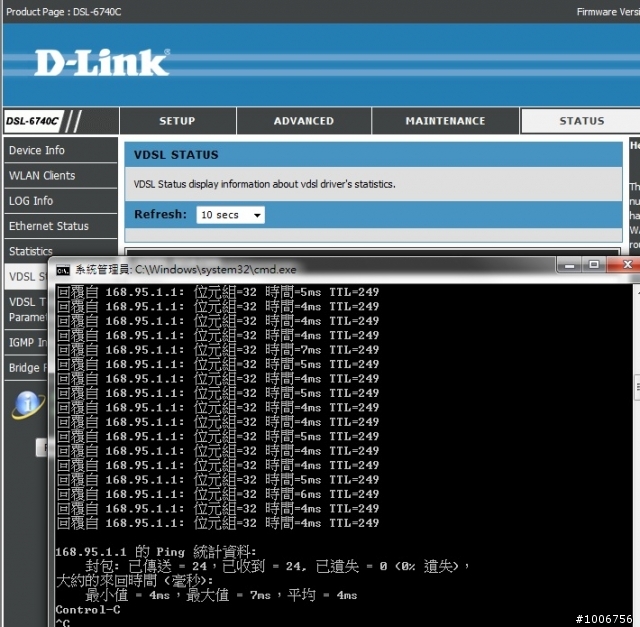
Task: Close the cmd.exe window
Action: (x=625, y=265)
